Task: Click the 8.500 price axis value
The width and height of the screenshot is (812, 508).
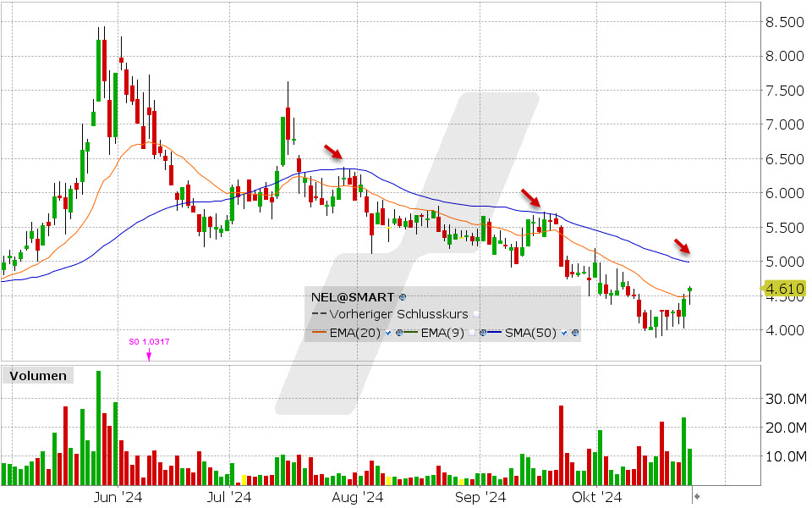Action: coord(785,22)
